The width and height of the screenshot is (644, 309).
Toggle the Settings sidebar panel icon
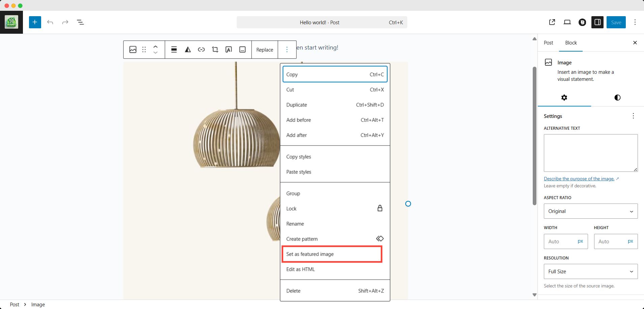[597, 22]
